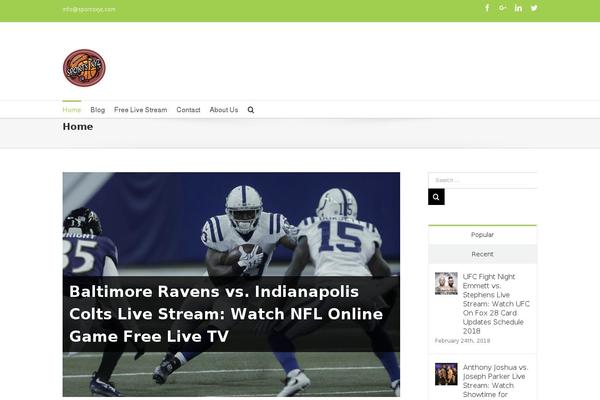The height and width of the screenshot is (400, 600).
Task: Open the Free Live Stream menu item
Action: 140,110
